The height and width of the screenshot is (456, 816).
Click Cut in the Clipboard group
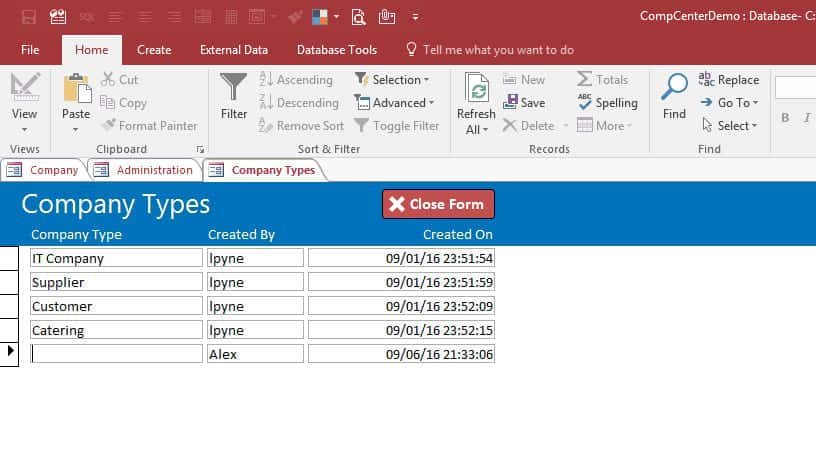[120, 80]
